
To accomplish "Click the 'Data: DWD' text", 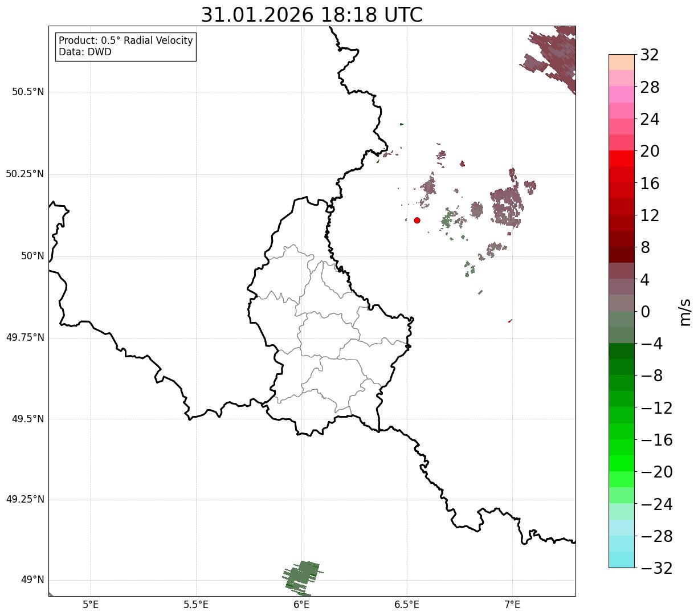I will 85,52.
